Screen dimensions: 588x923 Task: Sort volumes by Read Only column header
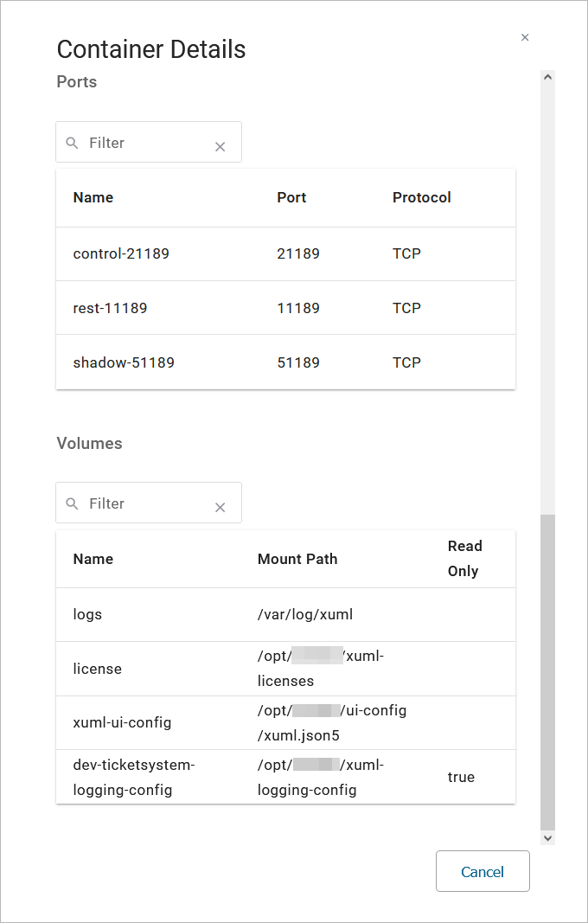pyautogui.click(x=464, y=559)
